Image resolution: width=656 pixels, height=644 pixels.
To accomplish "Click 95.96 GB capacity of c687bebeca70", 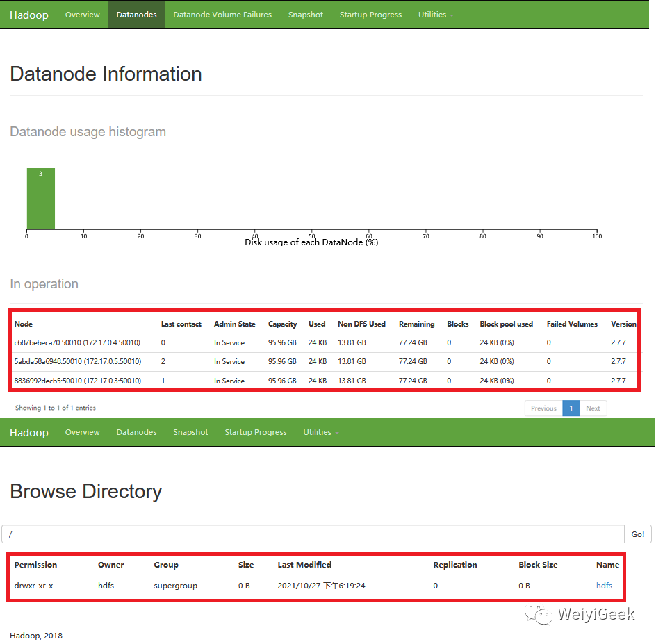I will click(x=282, y=342).
